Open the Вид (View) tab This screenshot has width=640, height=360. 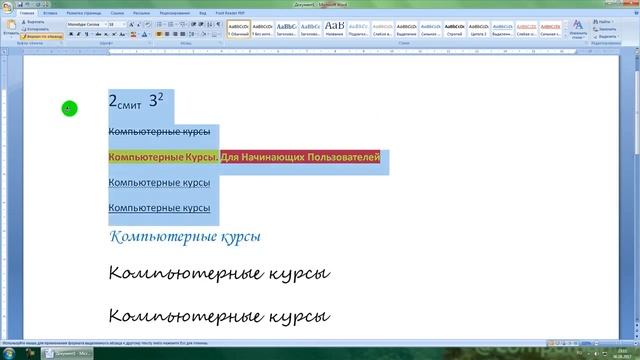(202, 13)
